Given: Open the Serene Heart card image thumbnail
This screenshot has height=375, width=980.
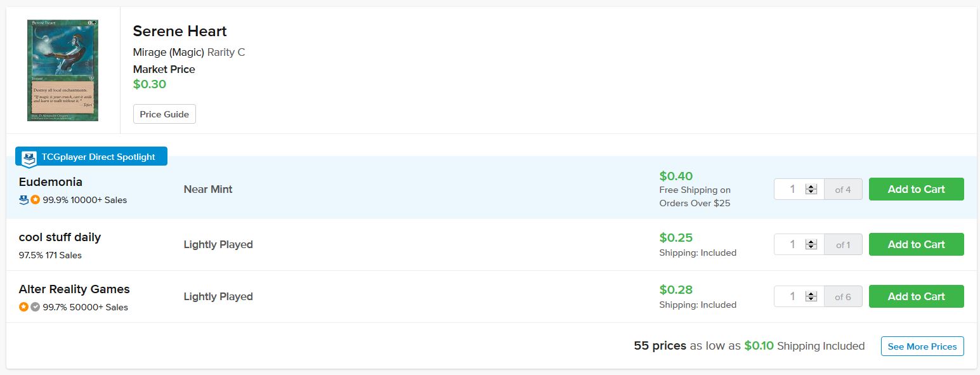Looking at the screenshot, I should [63, 70].
